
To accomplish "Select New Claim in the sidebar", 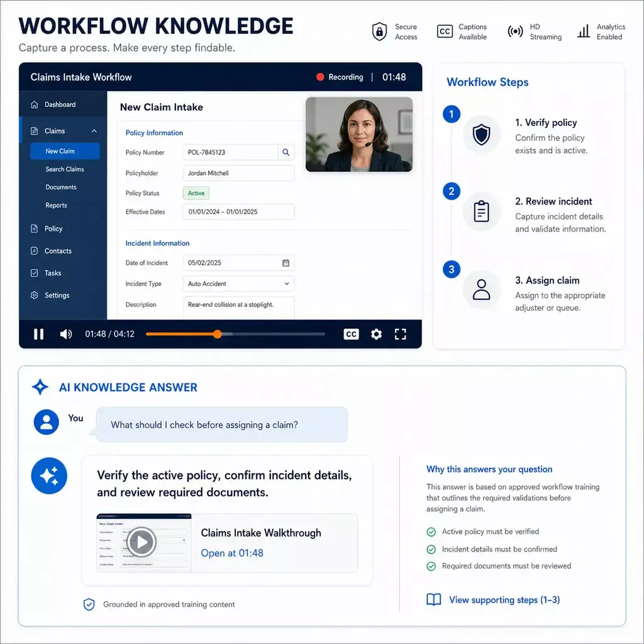I will 65,151.
